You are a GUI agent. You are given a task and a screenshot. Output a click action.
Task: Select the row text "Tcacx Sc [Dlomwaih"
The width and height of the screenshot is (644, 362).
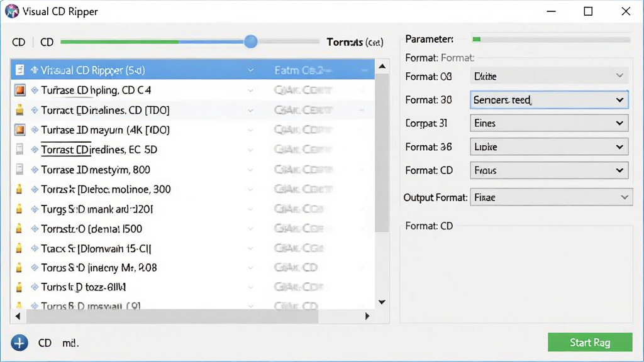(96, 249)
